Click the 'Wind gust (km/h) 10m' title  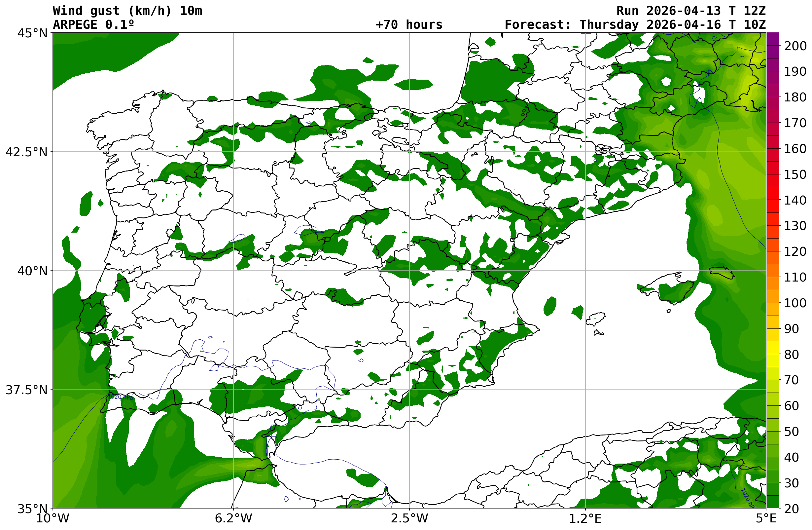127,11
